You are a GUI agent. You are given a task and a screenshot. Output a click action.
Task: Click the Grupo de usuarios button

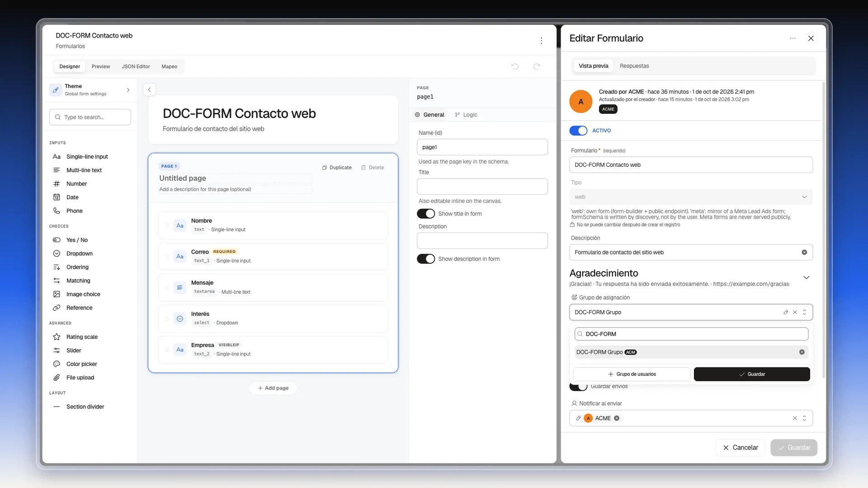[632, 374]
